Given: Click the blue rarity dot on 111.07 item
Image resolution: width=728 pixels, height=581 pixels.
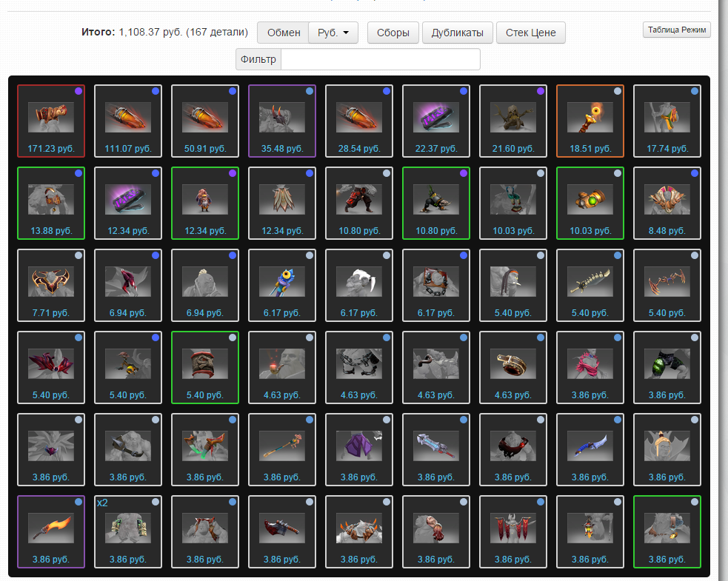Looking at the screenshot, I should tap(156, 91).
